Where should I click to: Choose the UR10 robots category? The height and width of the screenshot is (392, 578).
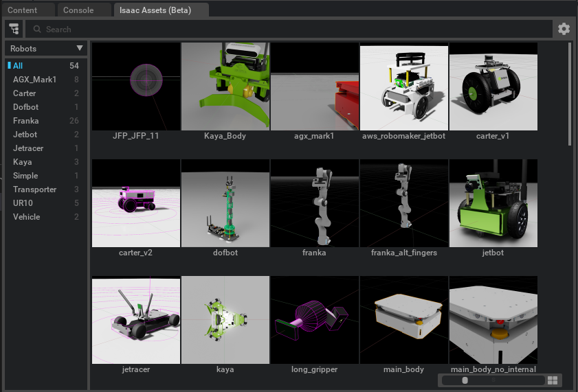(x=23, y=203)
